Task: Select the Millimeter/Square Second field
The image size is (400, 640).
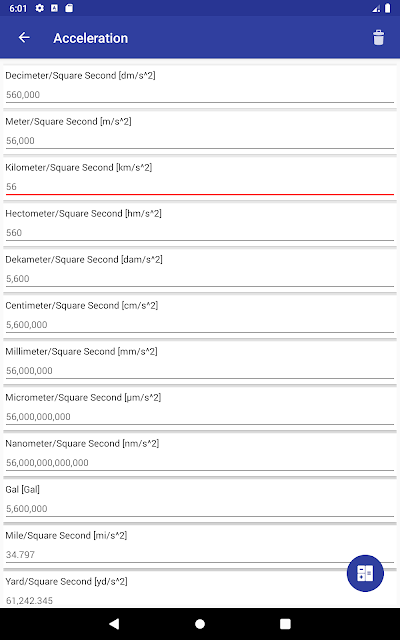Action: click(x=200, y=371)
